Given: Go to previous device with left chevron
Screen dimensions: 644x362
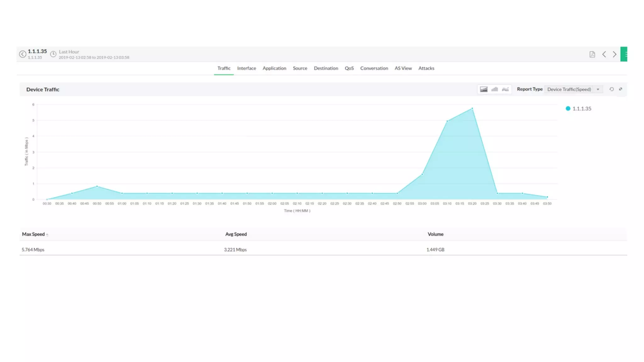Looking at the screenshot, I should 604,54.
